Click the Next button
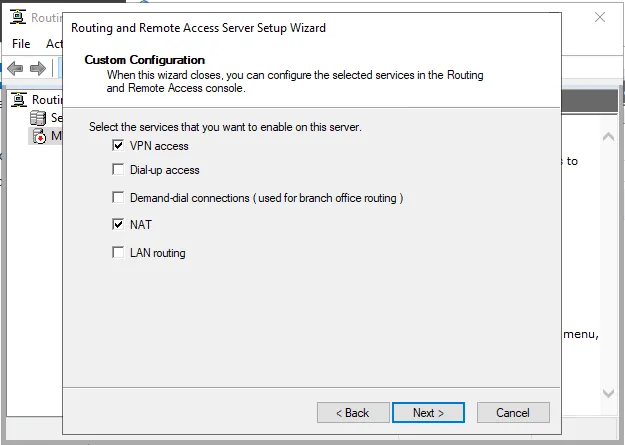Screen dimensions: 625x445 point(428,412)
